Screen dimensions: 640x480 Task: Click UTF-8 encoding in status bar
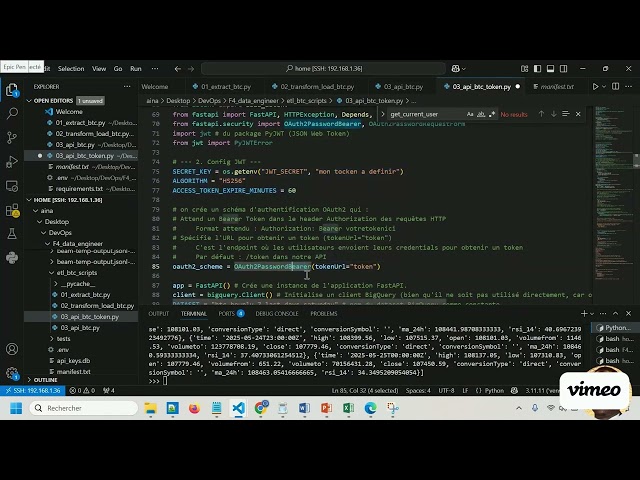(446, 391)
